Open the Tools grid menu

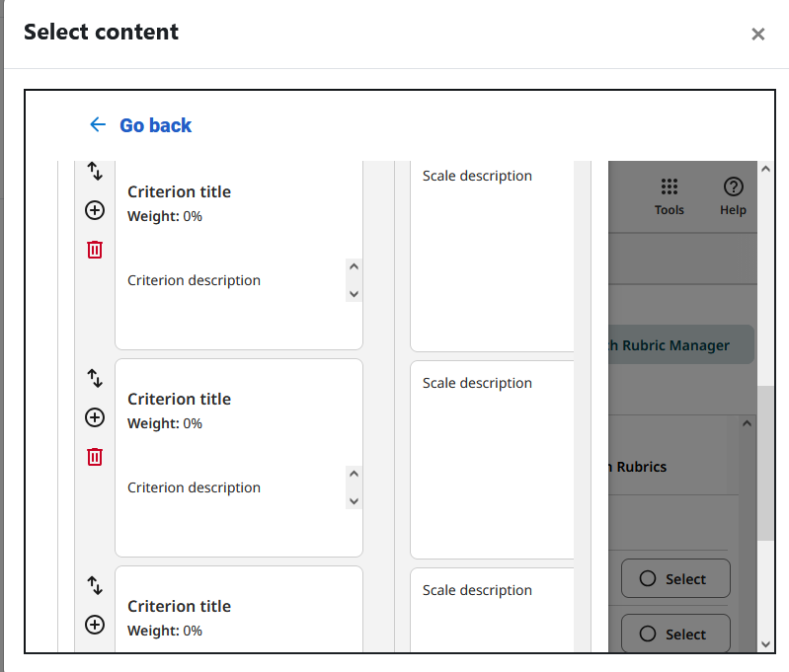[669, 195]
